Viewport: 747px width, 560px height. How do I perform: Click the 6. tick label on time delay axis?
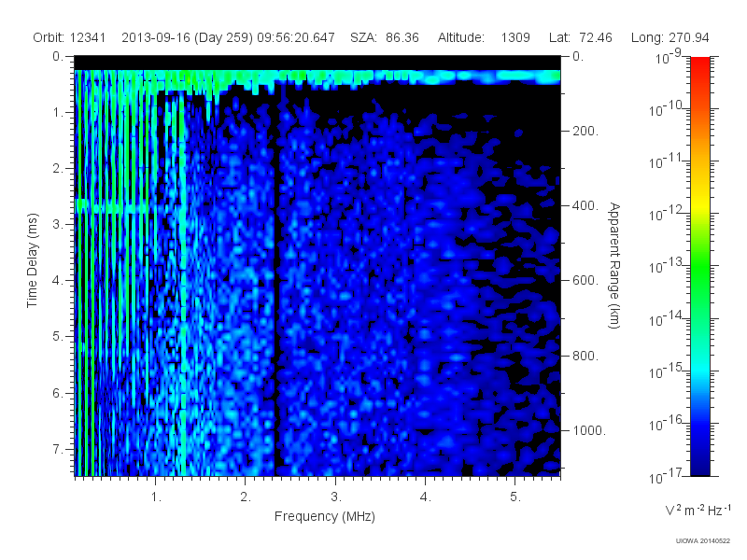click(58, 393)
